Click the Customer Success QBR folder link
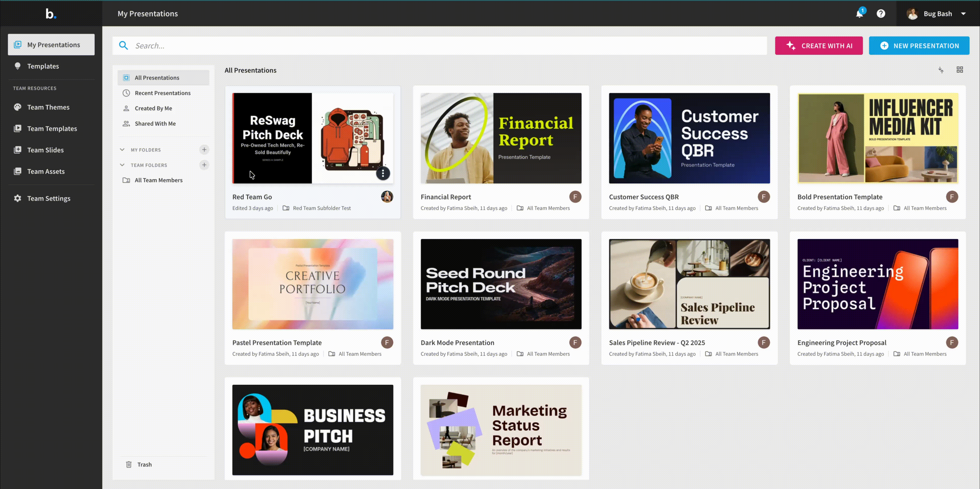The height and width of the screenshot is (489, 980). coord(732,208)
